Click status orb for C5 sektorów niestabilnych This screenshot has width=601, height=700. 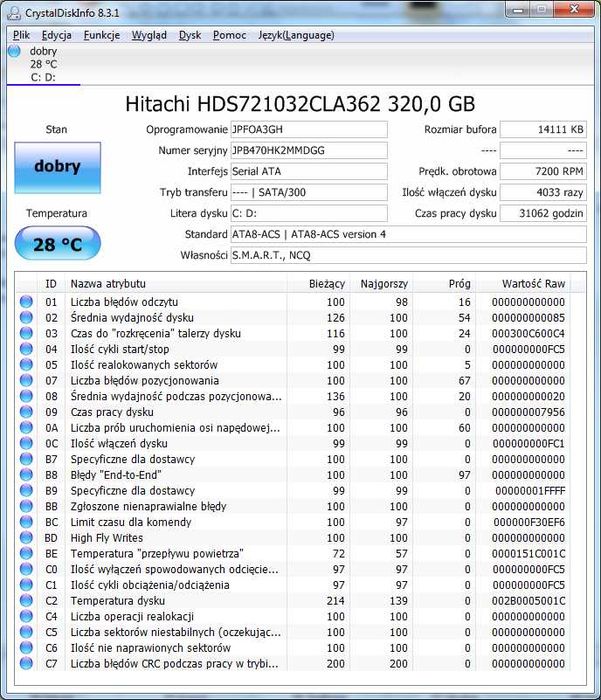point(26,632)
